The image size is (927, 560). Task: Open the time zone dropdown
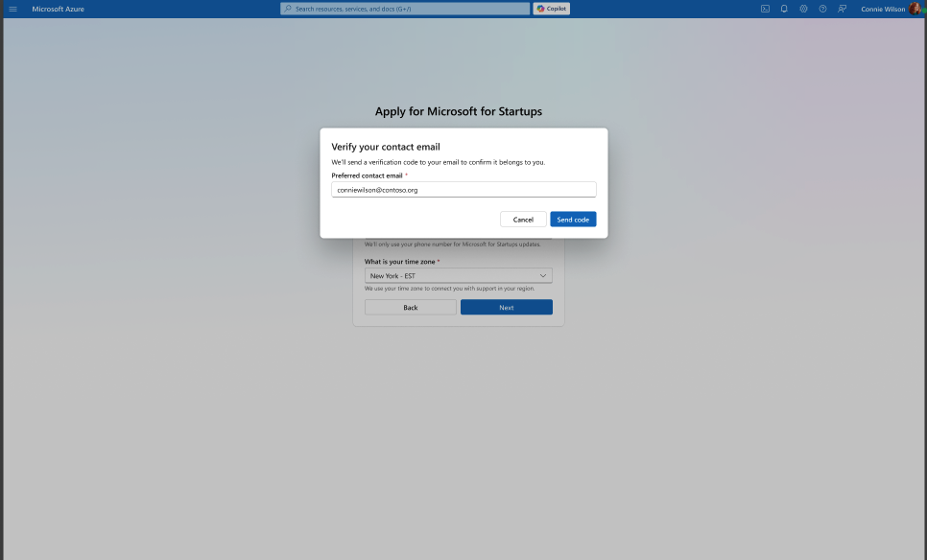[x=458, y=276]
